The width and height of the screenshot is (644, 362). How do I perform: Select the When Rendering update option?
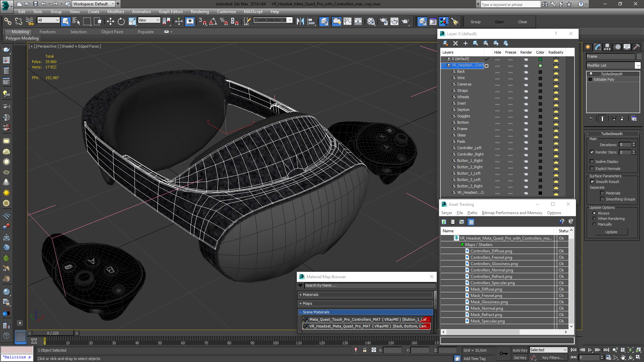tap(594, 219)
